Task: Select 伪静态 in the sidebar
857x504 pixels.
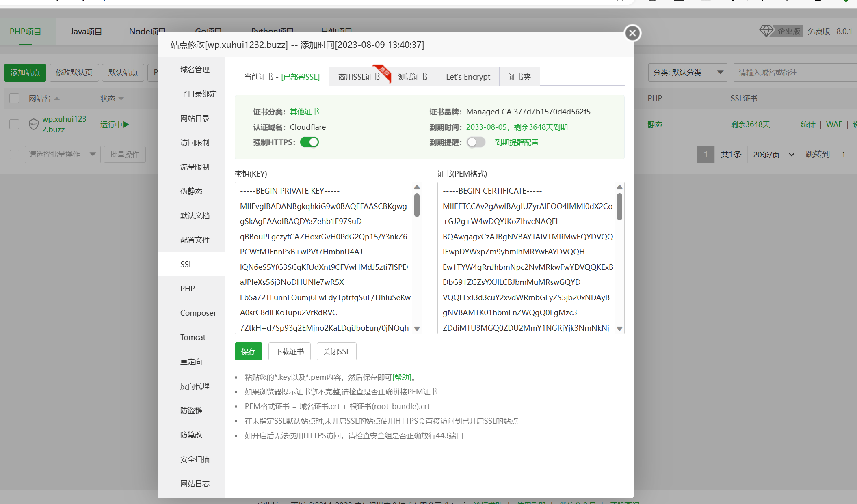Action: coord(191,191)
